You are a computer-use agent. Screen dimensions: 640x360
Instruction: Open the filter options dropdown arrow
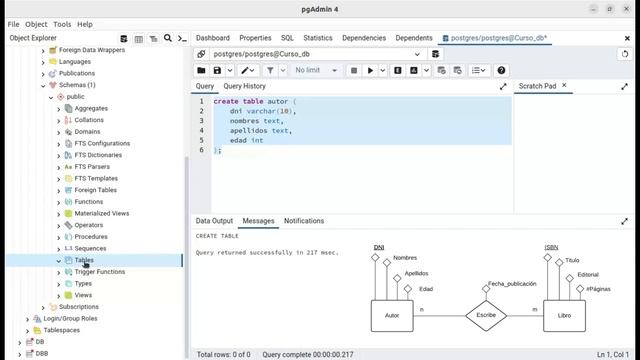click(283, 70)
